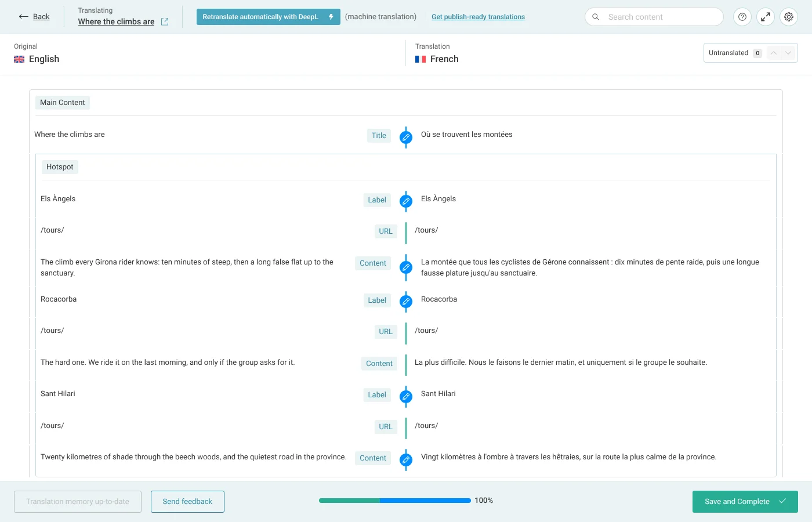Image resolution: width=812 pixels, height=522 pixels.
Task: Click French 'Vingt kilomètres' translation text
Action: coord(568,457)
